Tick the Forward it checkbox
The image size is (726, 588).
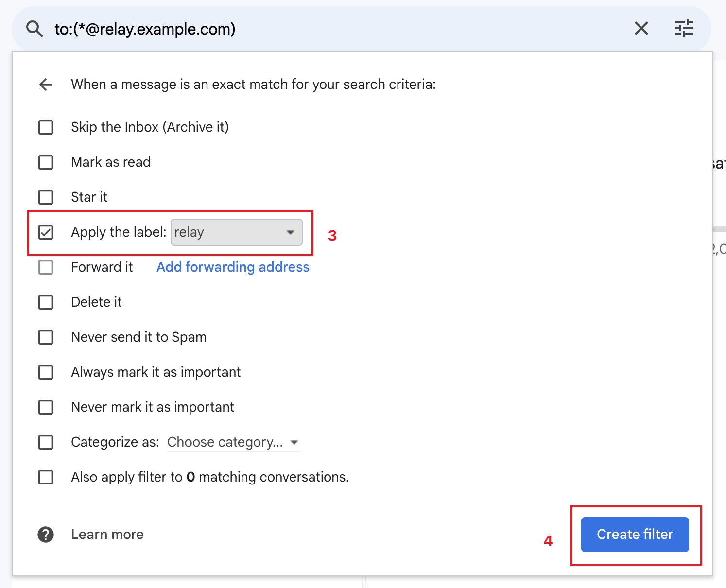46,267
